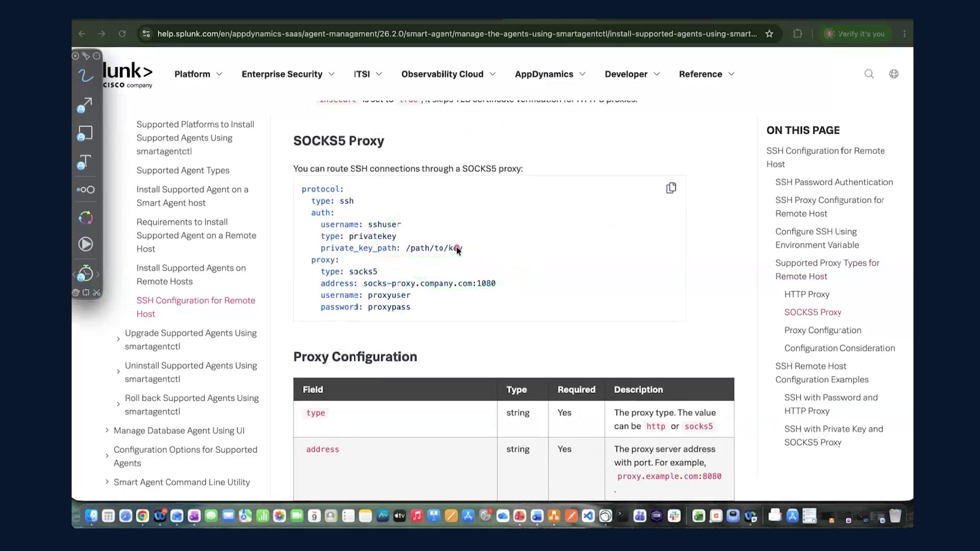Open the Platform dropdown menu
This screenshot has height=551, width=980.
click(x=198, y=74)
